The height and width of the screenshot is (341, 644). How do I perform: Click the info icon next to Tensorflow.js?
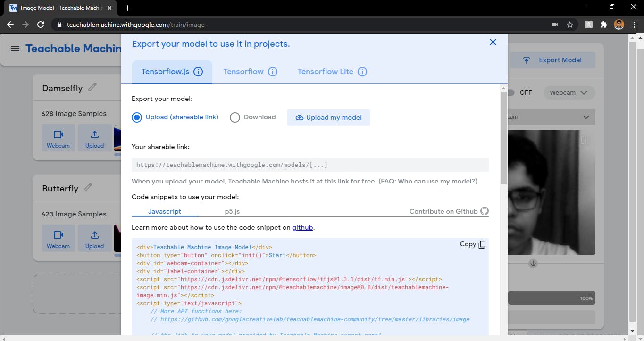(x=199, y=72)
